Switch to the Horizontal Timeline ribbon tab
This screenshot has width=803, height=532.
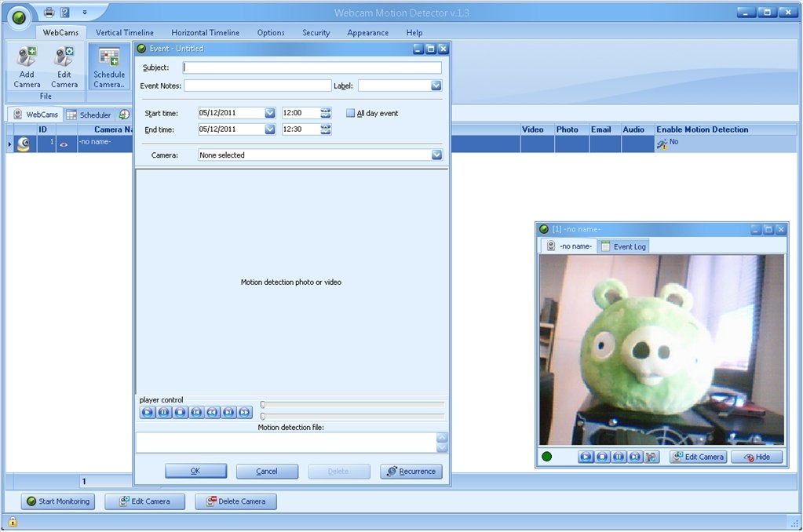[x=206, y=32]
